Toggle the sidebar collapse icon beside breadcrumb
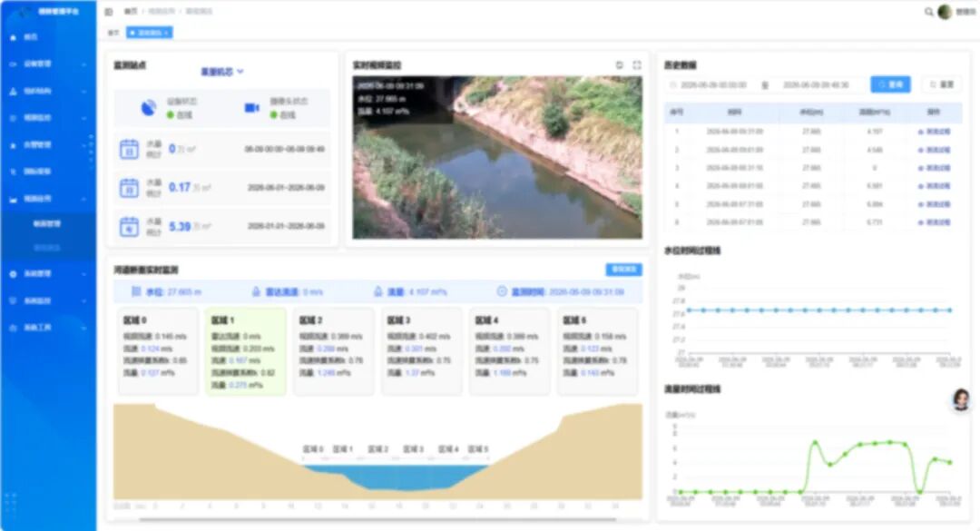Viewport: 980px width, 531px height. click(x=109, y=11)
